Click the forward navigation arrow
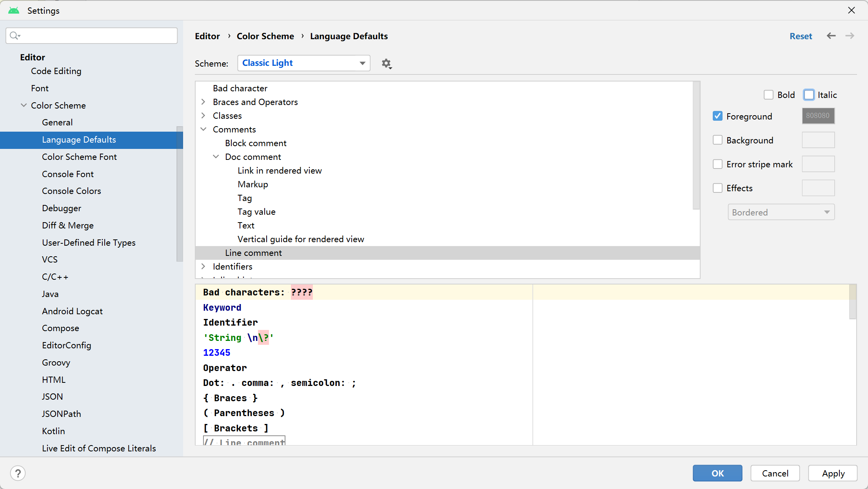 click(850, 36)
